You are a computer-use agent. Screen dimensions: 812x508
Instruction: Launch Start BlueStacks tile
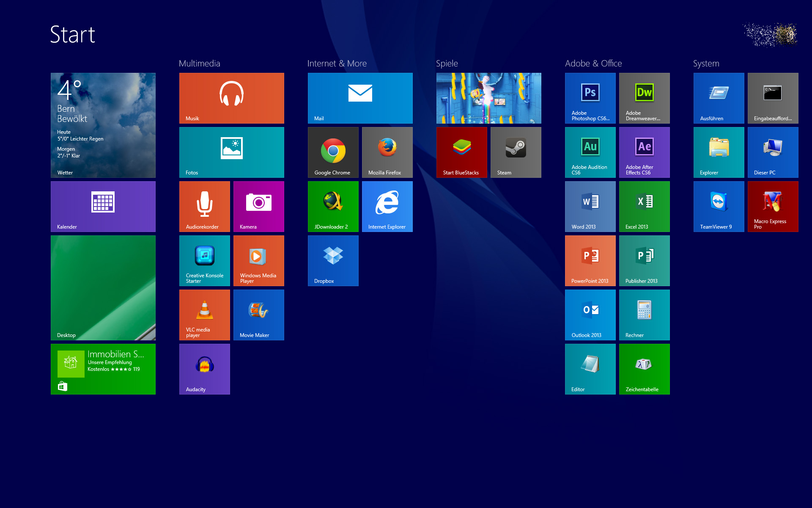click(x=461, y=152)
